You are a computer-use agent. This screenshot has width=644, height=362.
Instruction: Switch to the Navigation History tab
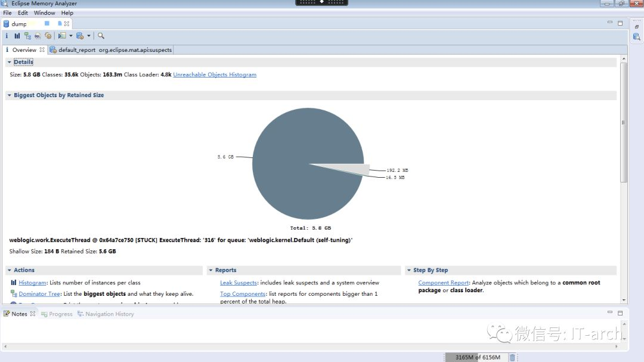tap(106, 314)
